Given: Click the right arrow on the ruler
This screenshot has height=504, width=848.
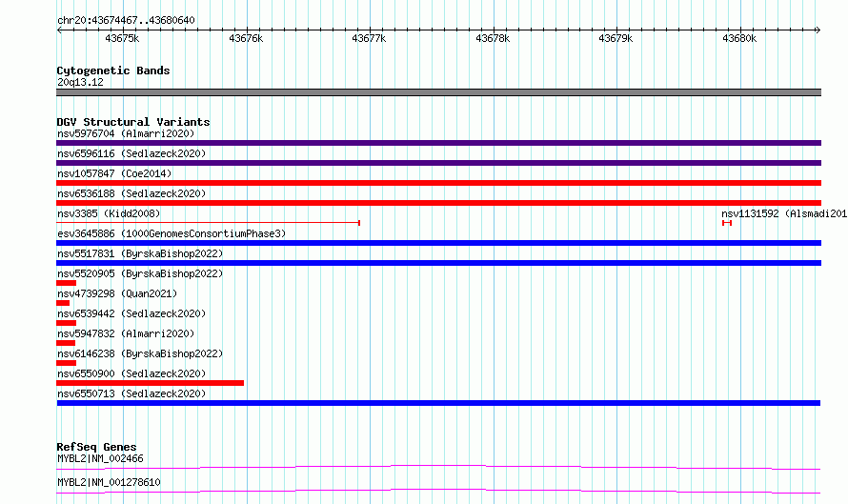Looking at the screenshot, I should point(818,30).
